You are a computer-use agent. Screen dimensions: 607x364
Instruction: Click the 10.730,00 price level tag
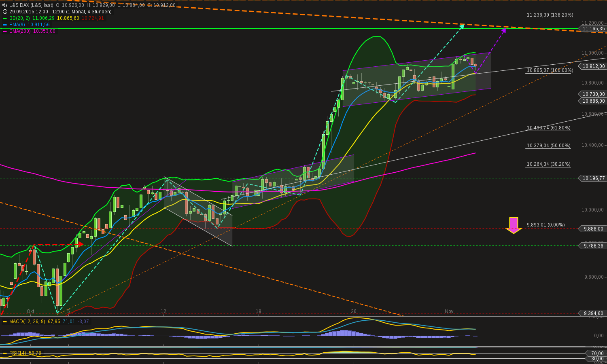click(592, 94)
